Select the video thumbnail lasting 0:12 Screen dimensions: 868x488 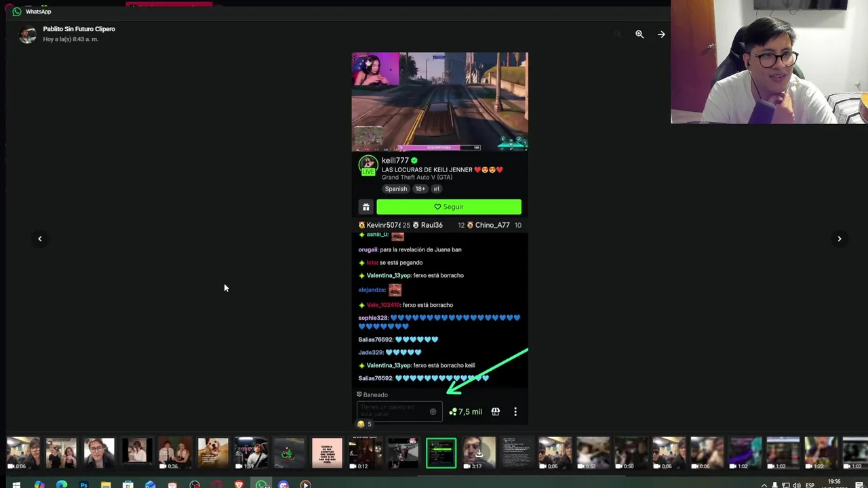tap(365, 453)
